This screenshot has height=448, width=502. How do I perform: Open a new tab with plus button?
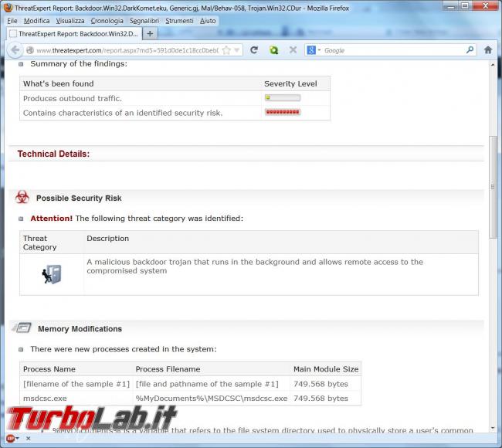coord(150,34)
